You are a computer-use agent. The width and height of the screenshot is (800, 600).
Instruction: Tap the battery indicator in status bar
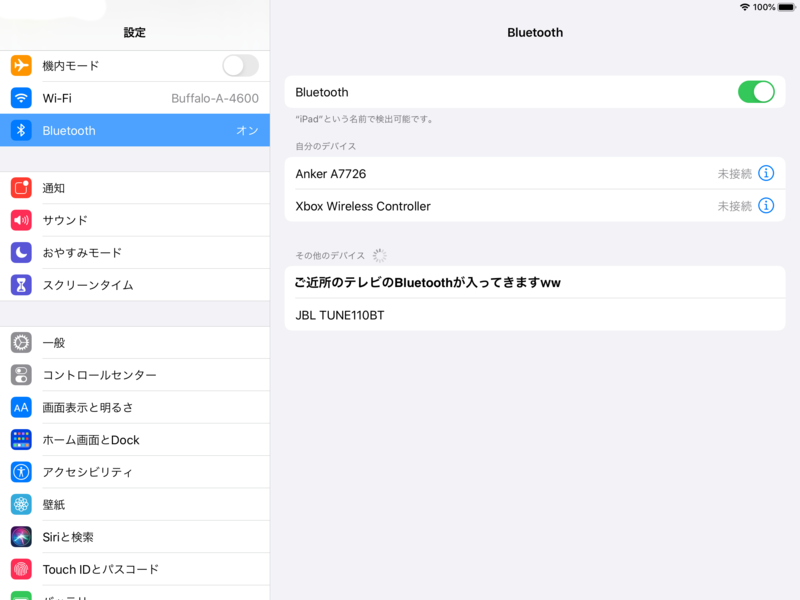[x=786, y=7]
